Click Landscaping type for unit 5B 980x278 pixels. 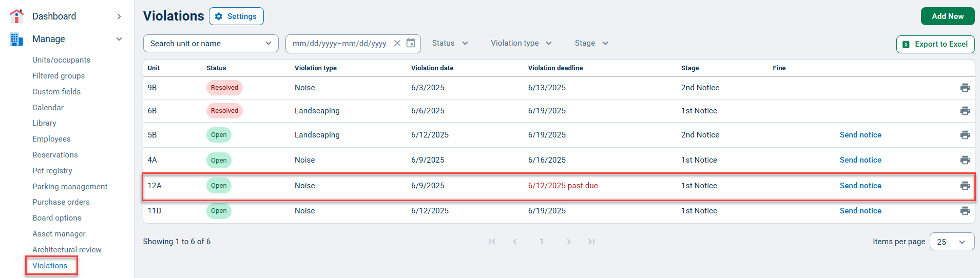click(x=317, y=135)
